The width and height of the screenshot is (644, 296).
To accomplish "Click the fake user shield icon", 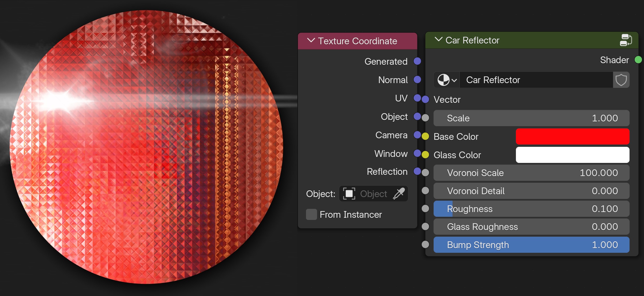I will (x=621, y=80).
